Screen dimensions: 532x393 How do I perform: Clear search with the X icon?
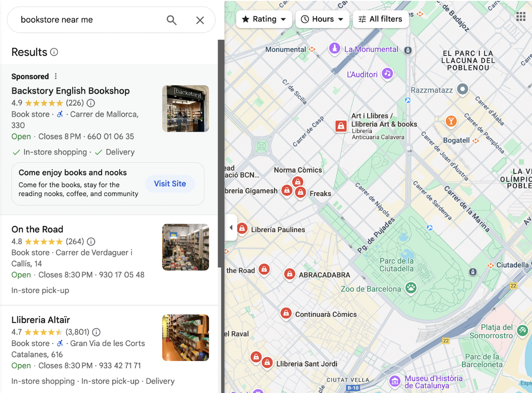(x=200, y=20)
